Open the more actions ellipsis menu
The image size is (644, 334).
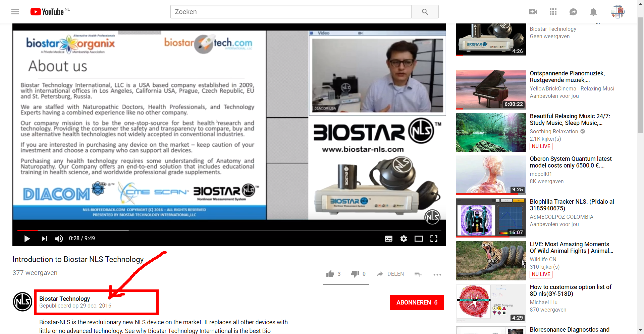click(437, 274)
